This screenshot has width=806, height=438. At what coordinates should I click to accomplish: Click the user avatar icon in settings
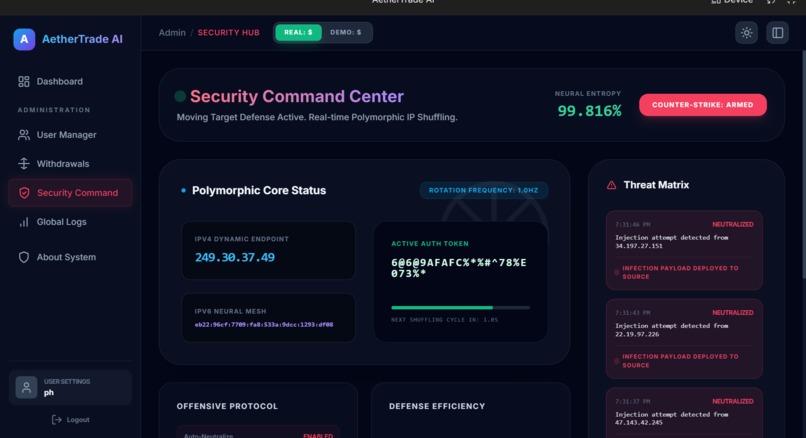click(x=26, y=387)
